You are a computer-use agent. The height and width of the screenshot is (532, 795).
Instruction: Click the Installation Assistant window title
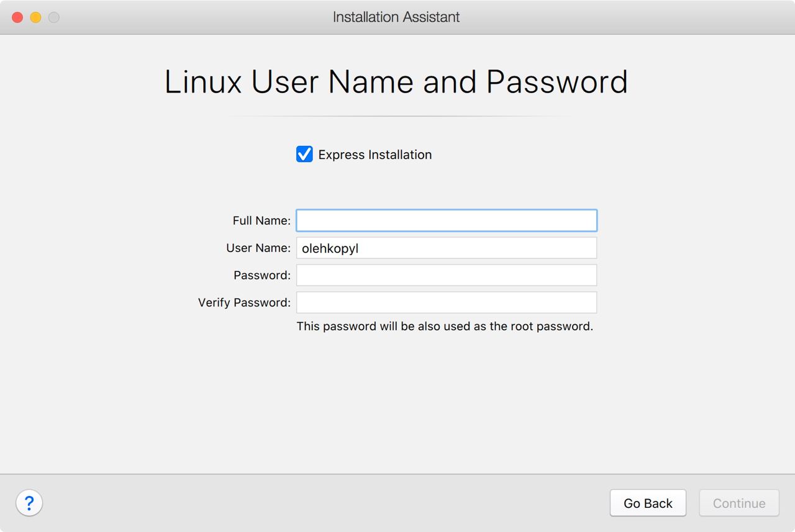click(x=396, y=17)
